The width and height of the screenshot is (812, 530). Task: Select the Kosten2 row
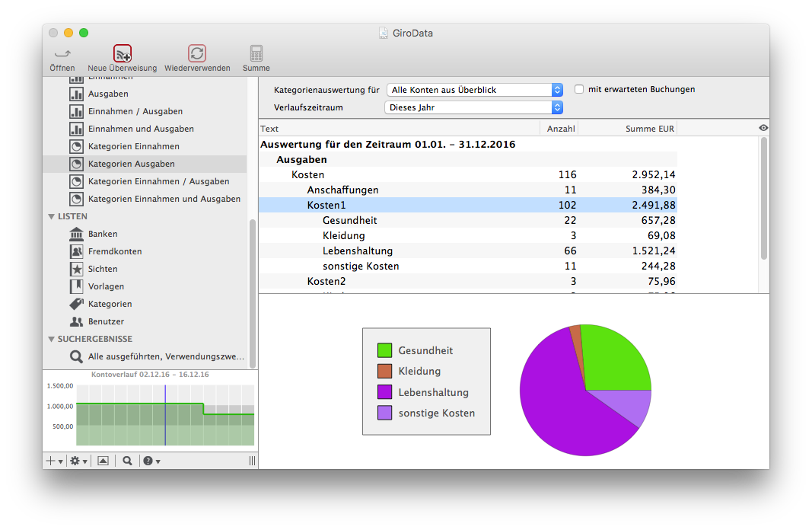pos(468,281)
